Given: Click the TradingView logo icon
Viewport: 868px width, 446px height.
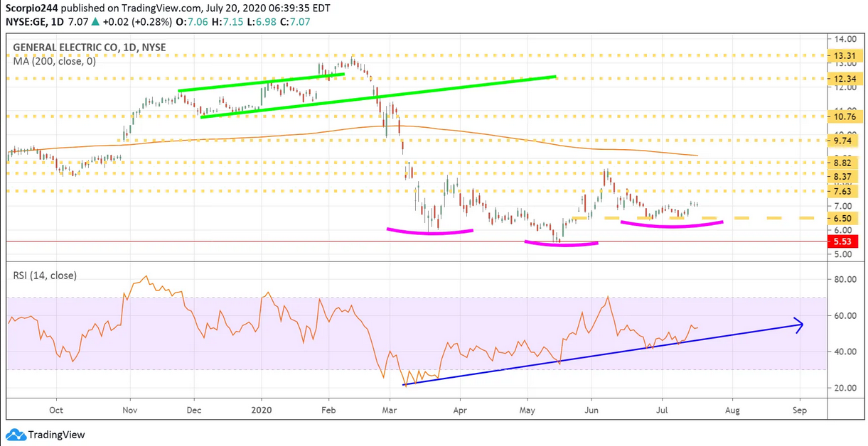Looking at the screenshot, I should (x=16, y=435).
